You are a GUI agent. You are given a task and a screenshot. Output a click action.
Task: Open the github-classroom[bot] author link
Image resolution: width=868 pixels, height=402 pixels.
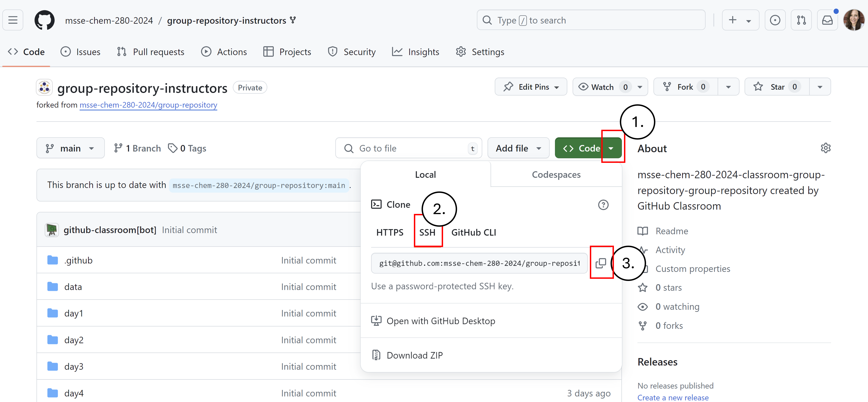tap(110, 230)
